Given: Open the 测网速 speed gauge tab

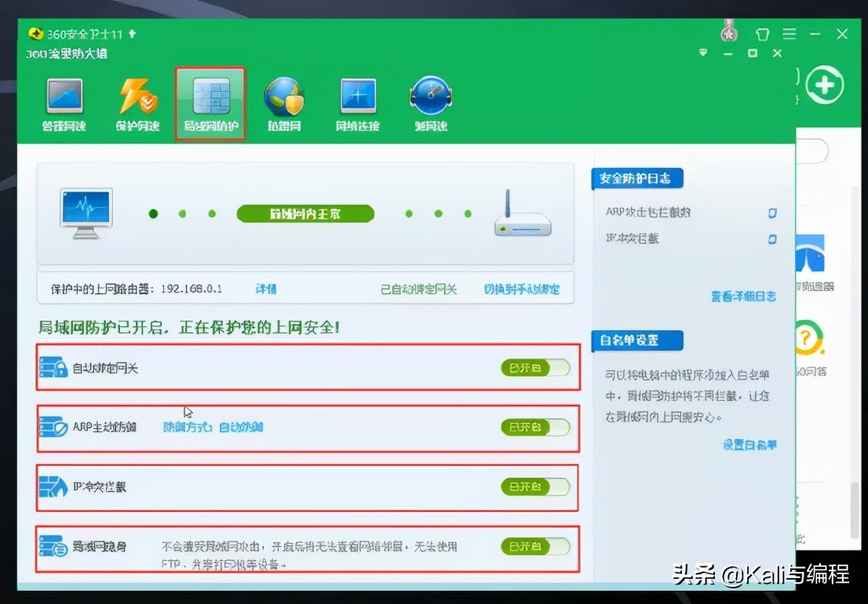Looking at the screenshot, I should pyautogui.click(x=431, y=105).
